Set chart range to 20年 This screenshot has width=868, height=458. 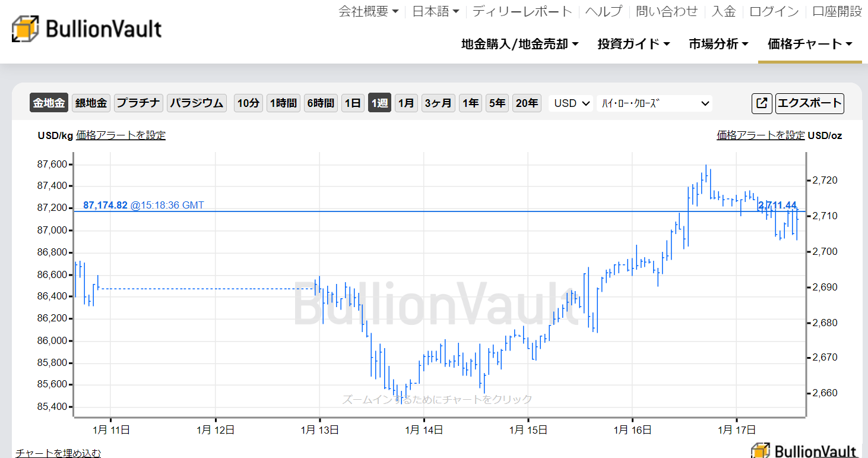click(527, 103)
